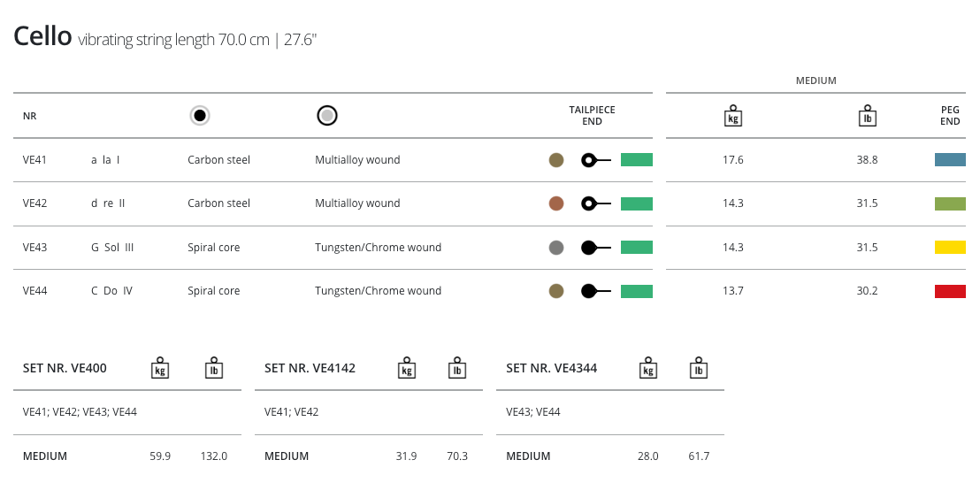Select the yellow peg end swatch for VE43
The height and width of the screenshot is (498, 980).
click(x=950, y=248)
